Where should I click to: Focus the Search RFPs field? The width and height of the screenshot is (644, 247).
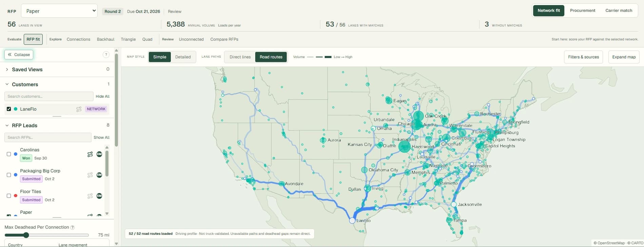point(48,137)
